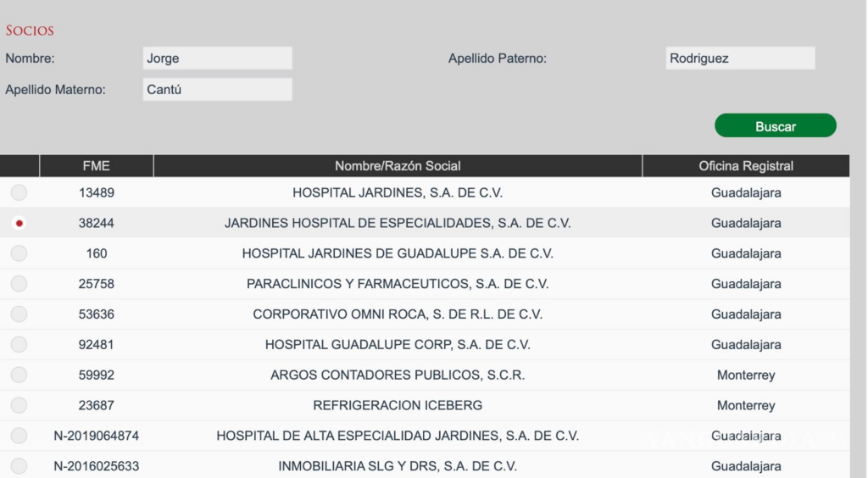Screen dimensions: 868x478
Task: Select PARACLINICOS Y FARMACEUTICOS radio button
Action: 19,284
